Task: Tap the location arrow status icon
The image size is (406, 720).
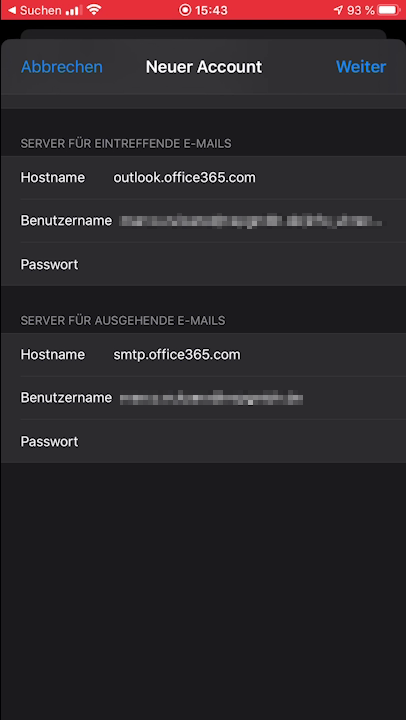Action: (x=338, y=10)
